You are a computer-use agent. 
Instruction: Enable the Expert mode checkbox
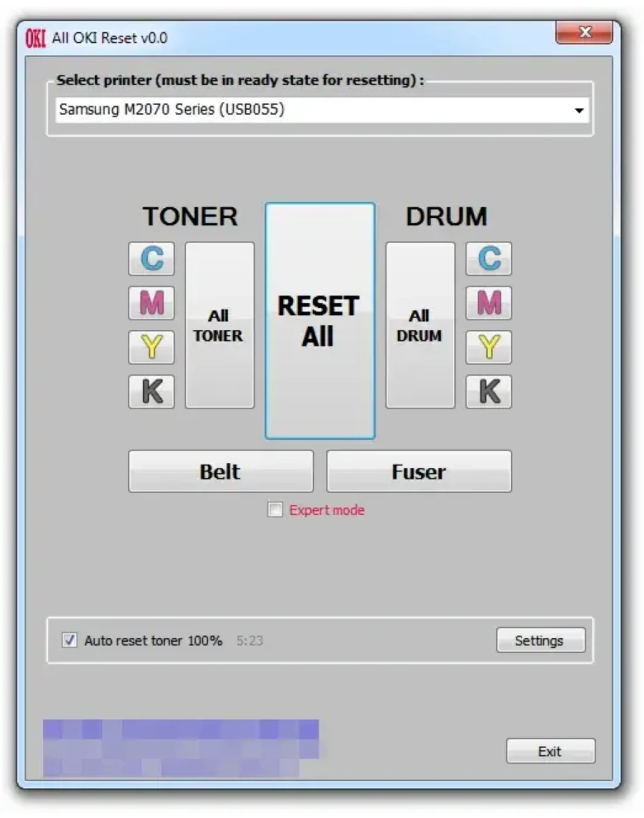[275, 510]
